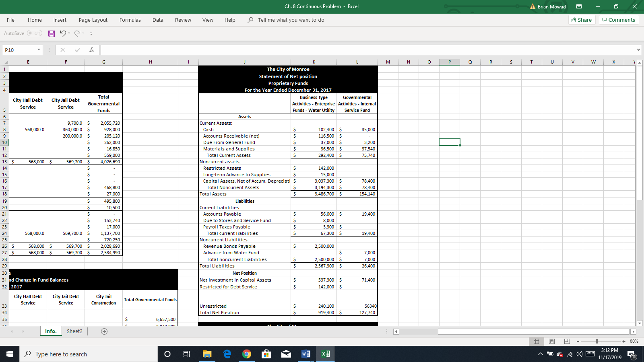Viewport: 644px width, 362px height.
Task: Save the workbook via the Save icon
Action: tap(51, 33)
